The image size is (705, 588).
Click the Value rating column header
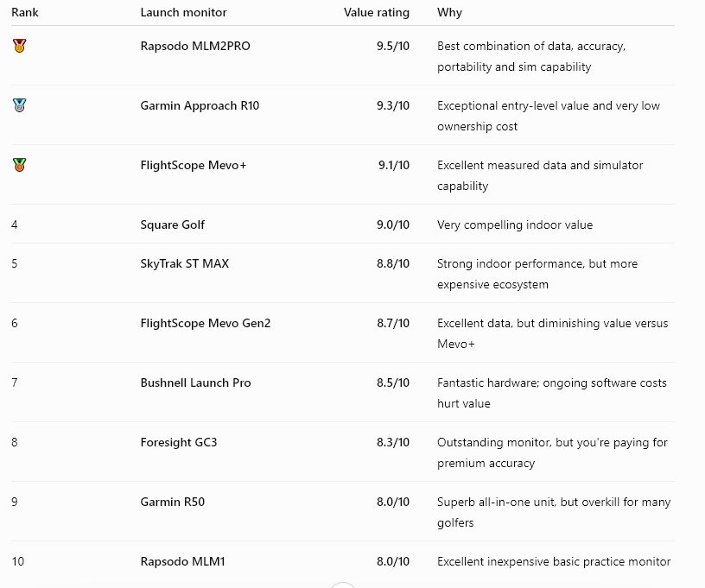(x=377, y=13)
